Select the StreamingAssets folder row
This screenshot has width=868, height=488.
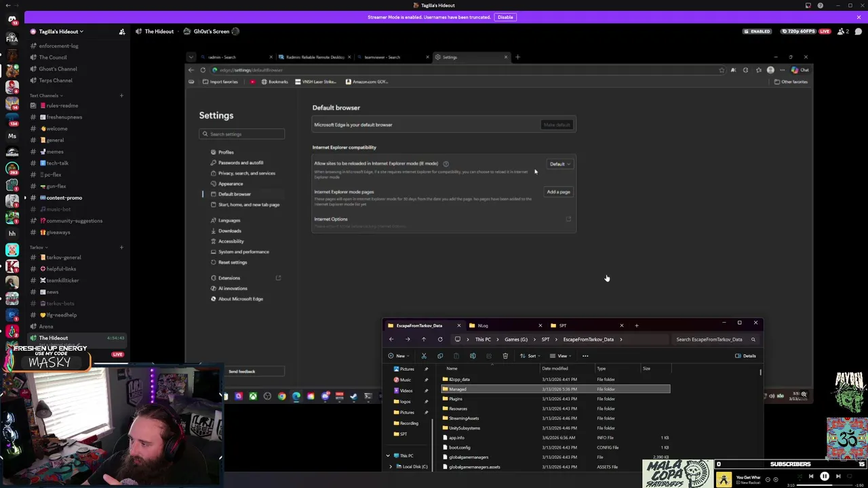coord(555,418)
